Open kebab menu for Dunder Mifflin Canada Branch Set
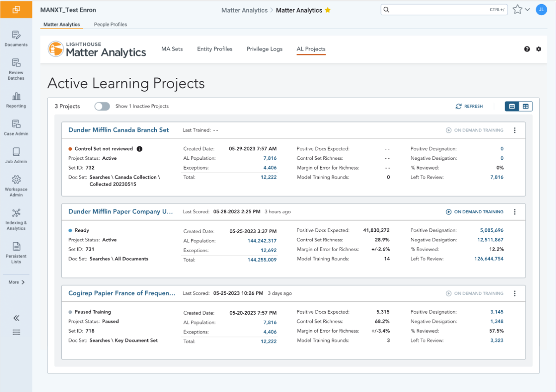The height and width of the screenshot is (392, 556). (x=514, y=130)
